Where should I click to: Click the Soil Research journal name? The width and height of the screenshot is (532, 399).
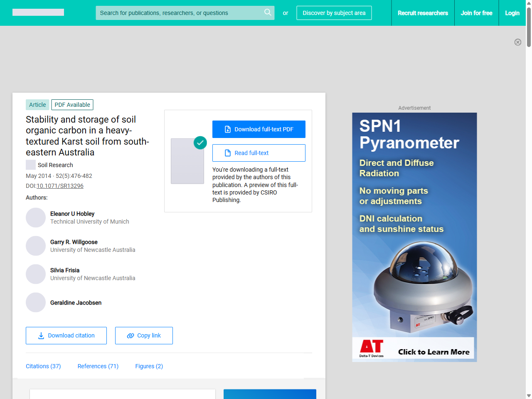(55, 165)
